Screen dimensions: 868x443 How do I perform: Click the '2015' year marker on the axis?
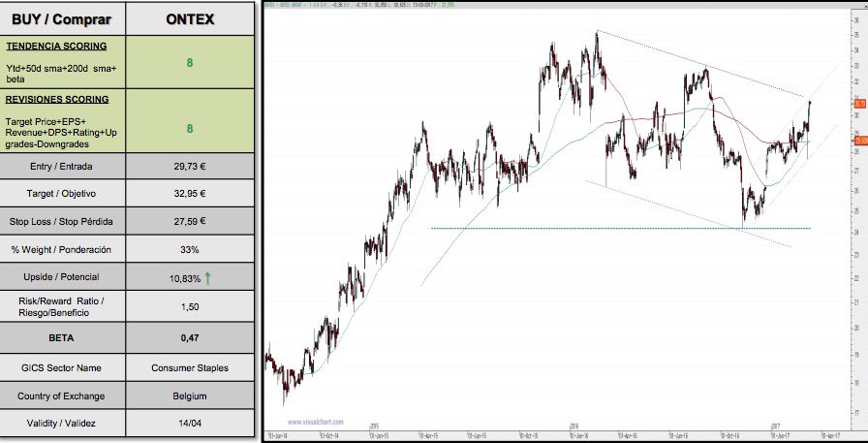click(374, 427)
